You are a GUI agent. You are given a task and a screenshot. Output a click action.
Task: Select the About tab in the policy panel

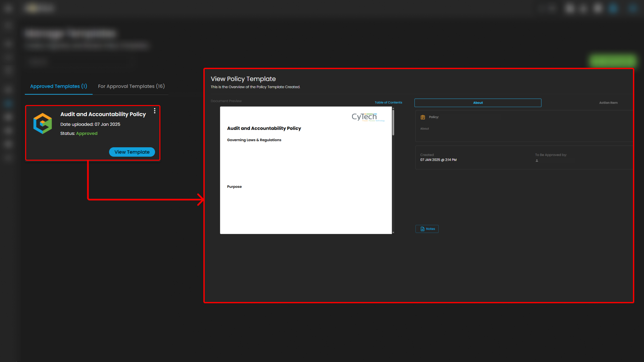pos(478,103)
